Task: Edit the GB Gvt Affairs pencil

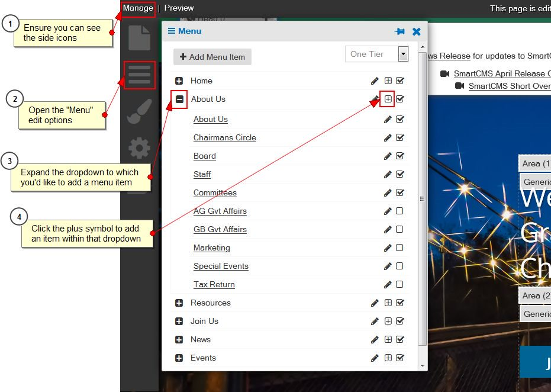Action: (x=388, y=230)
